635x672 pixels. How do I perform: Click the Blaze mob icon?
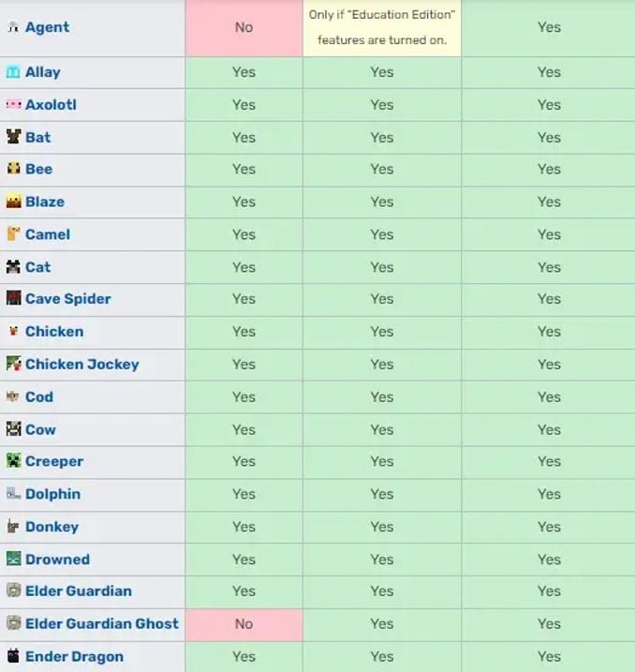(x=13, y=202)
